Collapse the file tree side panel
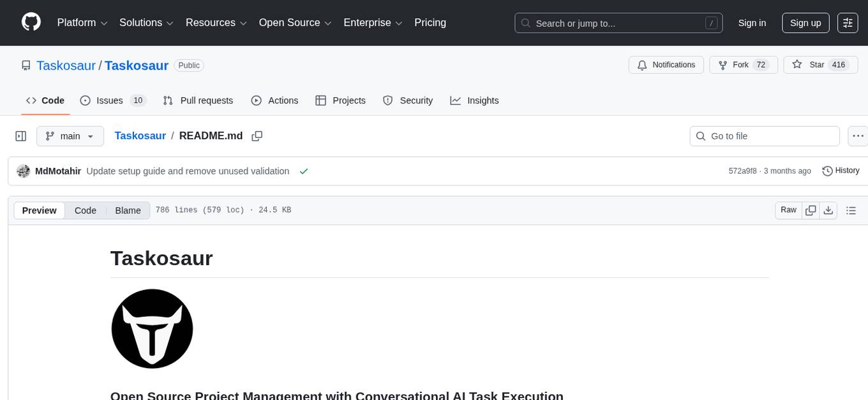 tap(20, 136)
